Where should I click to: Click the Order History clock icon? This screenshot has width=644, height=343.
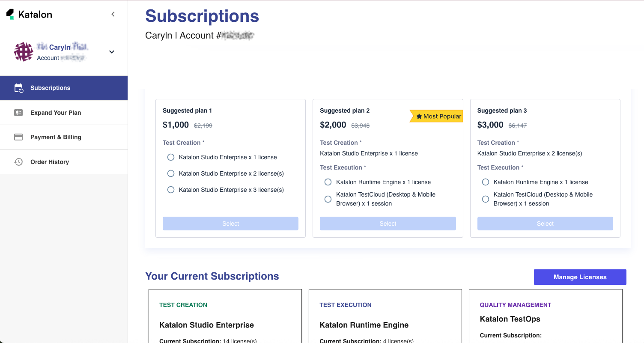[18, 162]
